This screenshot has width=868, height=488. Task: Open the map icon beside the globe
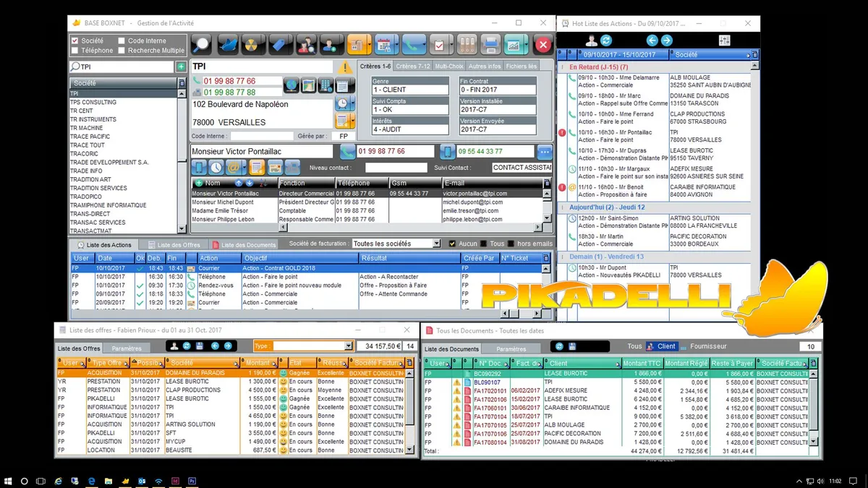308,85
